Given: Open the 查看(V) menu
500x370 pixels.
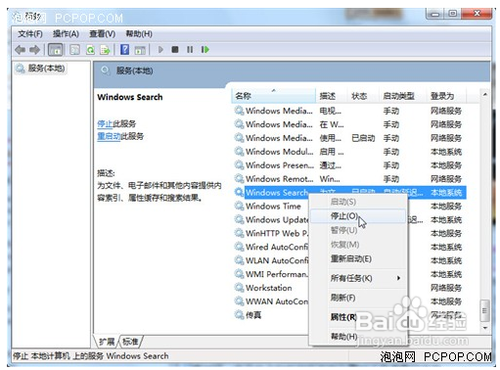Looking at the screenshot, I should (102, 34).
